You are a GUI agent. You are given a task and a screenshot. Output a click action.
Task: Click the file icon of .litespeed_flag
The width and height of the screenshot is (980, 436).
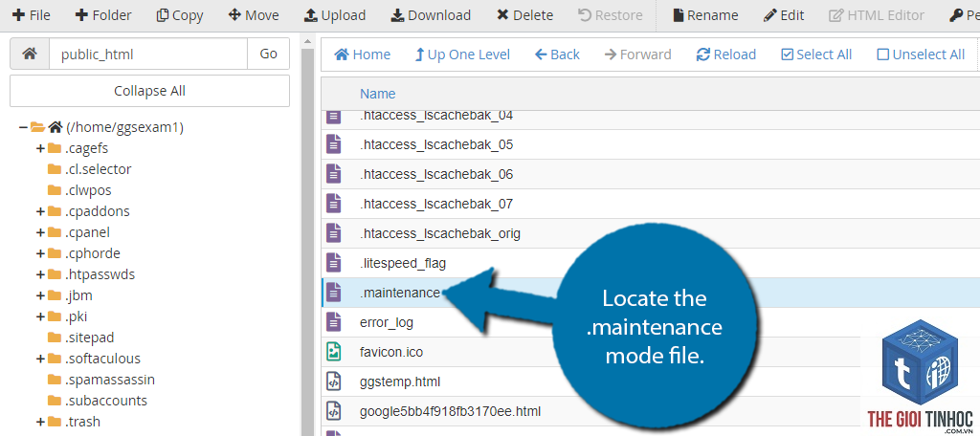(x=334, y=263)
